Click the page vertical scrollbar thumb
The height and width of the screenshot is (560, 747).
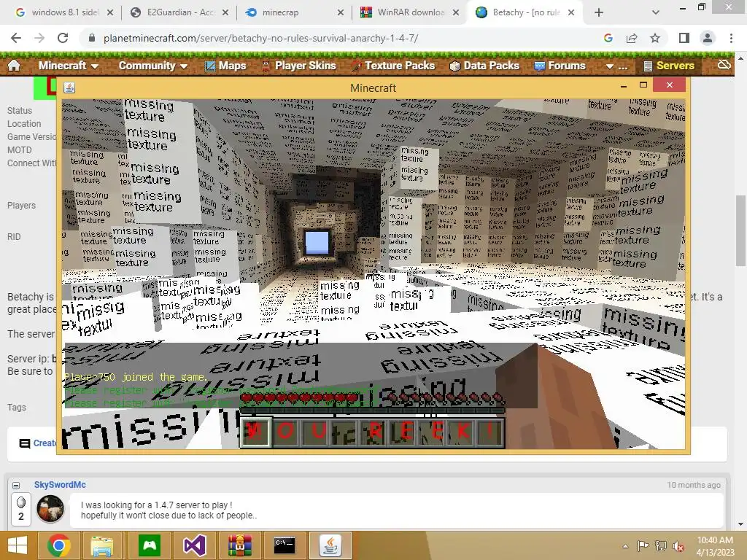click(741, 231)
